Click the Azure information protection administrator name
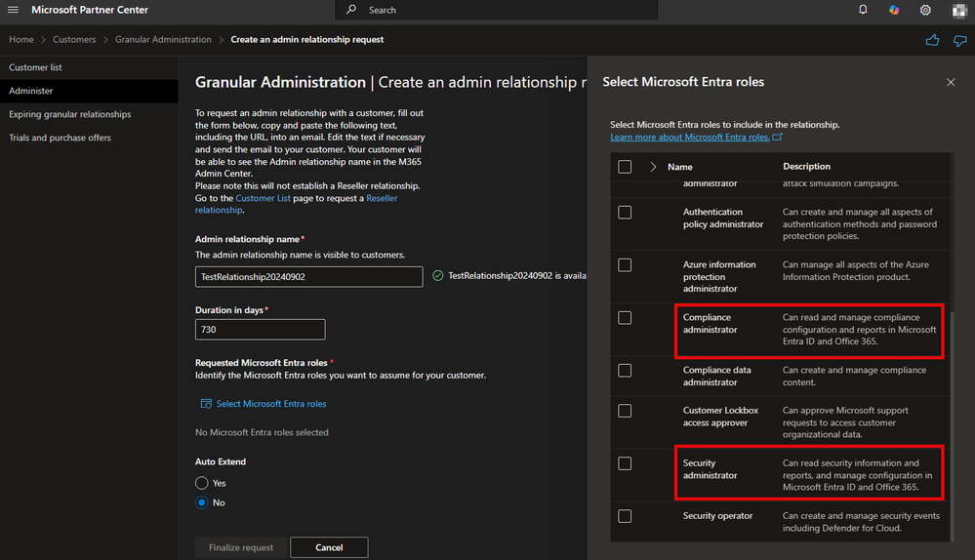975x560 pixels. click(719, 276)
